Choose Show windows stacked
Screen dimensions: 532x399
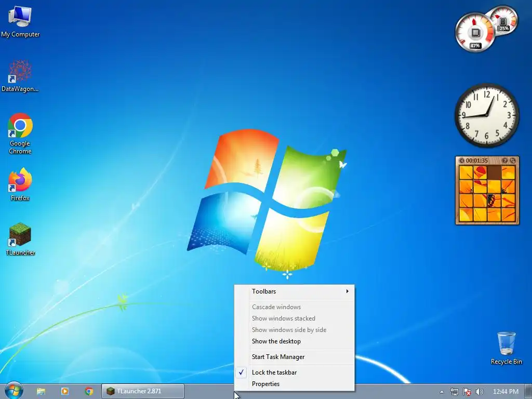coord(295,318)
